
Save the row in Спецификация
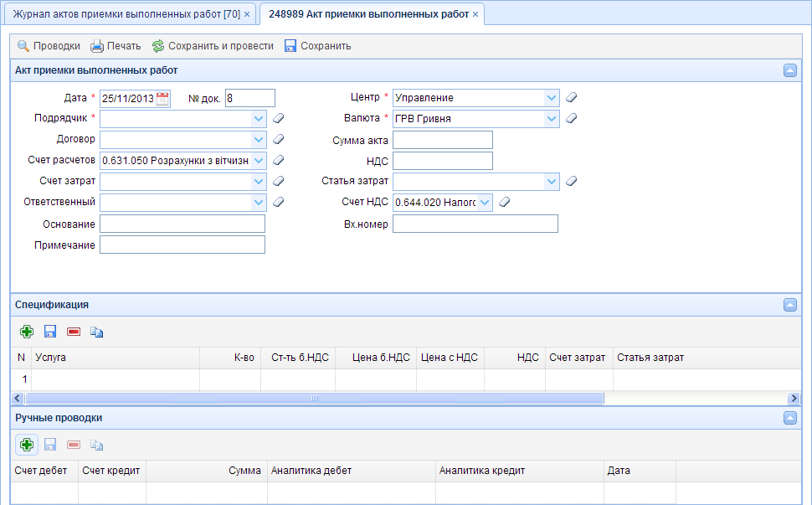(50, 332)
